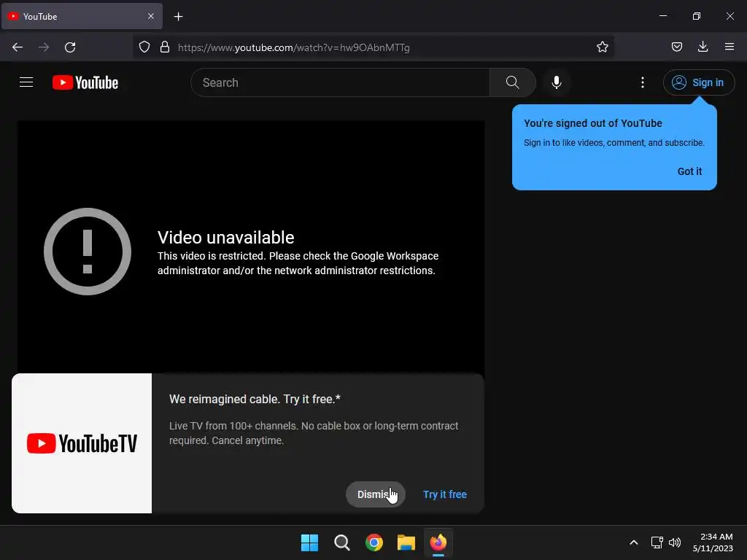Click the Firefox taskbar icon
The image size is (747, 560).
click(438, 542)
